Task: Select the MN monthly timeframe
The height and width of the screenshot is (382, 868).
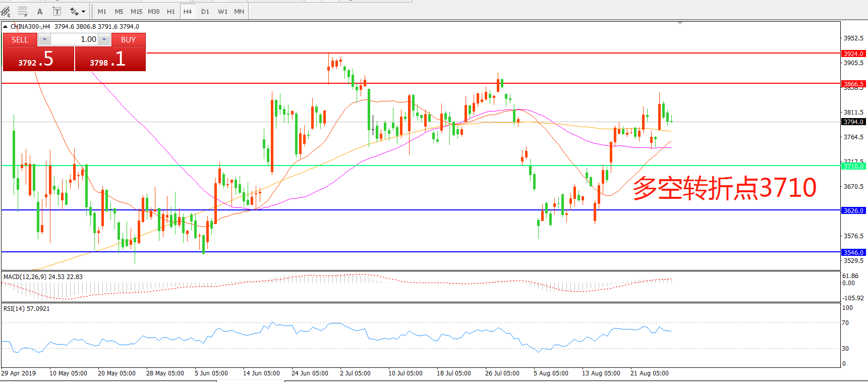Action: click(239, 11)
